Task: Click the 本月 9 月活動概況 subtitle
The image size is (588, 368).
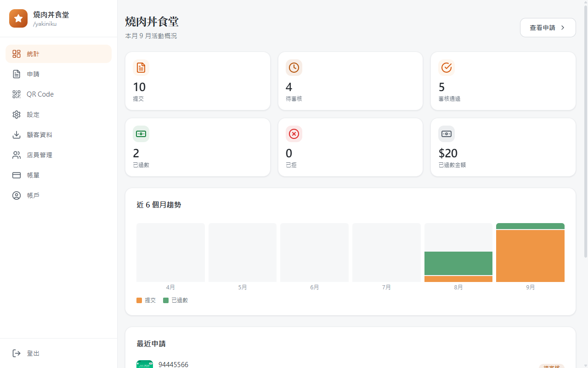Action: pos(151,36)
